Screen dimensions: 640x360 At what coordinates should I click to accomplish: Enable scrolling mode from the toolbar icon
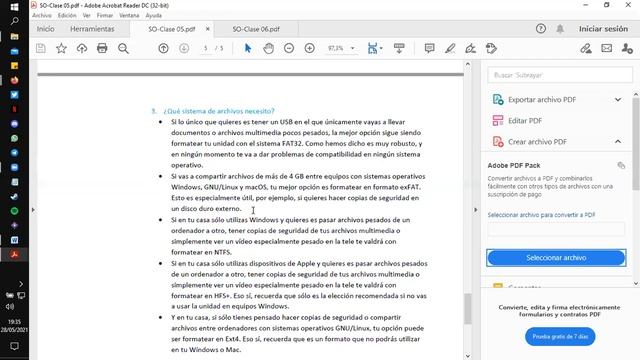[399, 48]
